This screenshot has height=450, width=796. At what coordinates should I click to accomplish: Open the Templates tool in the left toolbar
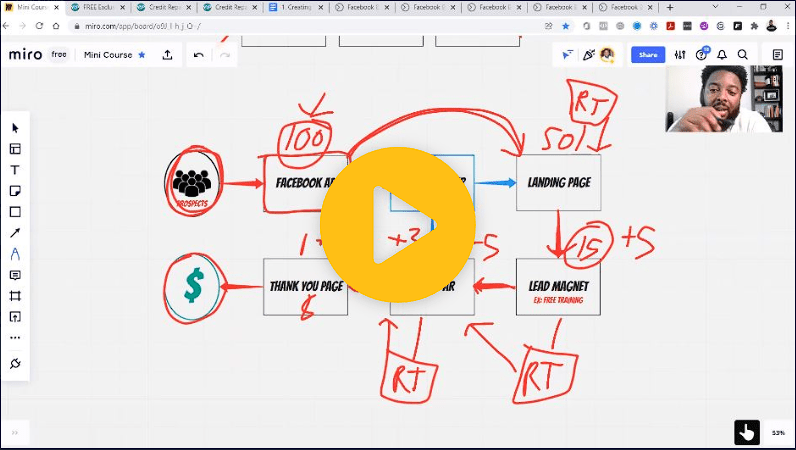click(15, 149)
